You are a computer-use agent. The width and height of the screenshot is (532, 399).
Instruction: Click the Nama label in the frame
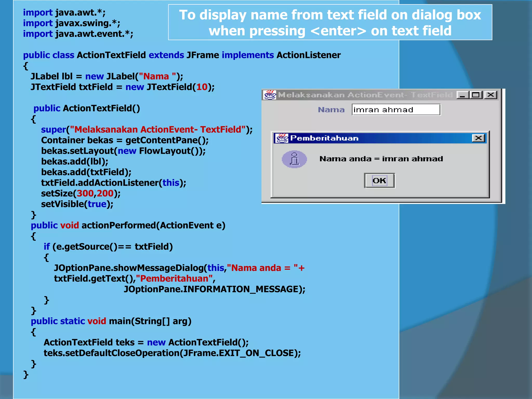331,110
